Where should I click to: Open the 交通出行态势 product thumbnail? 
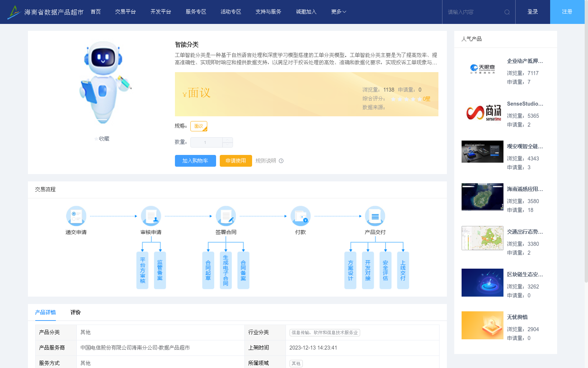pos(483,238)
